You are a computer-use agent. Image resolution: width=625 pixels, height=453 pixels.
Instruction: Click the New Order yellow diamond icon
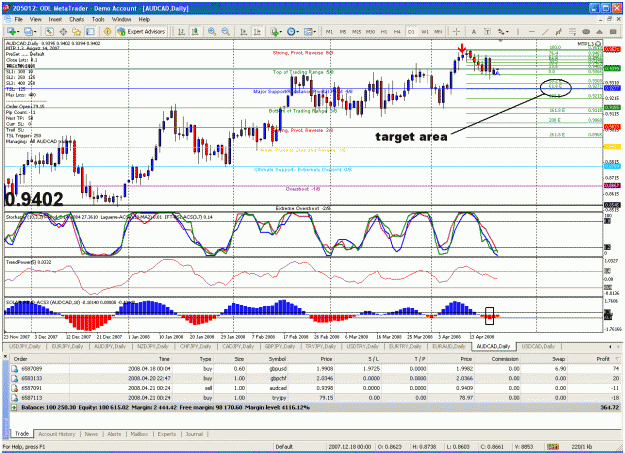[x=107, y=32]
